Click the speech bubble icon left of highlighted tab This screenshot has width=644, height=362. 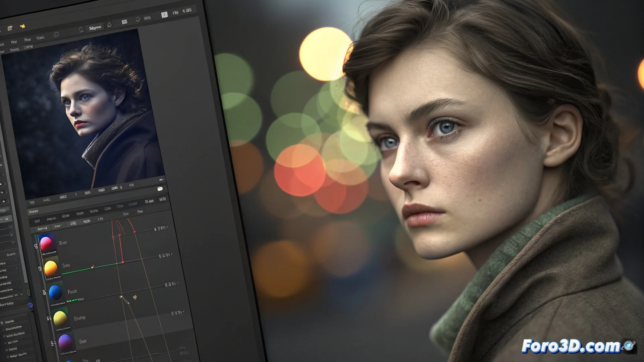81,30
